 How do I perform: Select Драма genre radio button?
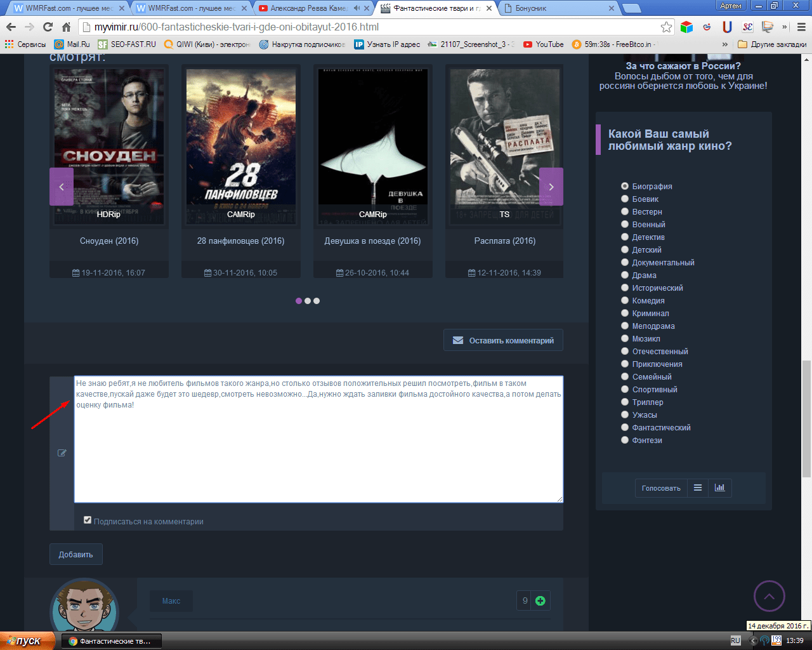pos(625,275)
